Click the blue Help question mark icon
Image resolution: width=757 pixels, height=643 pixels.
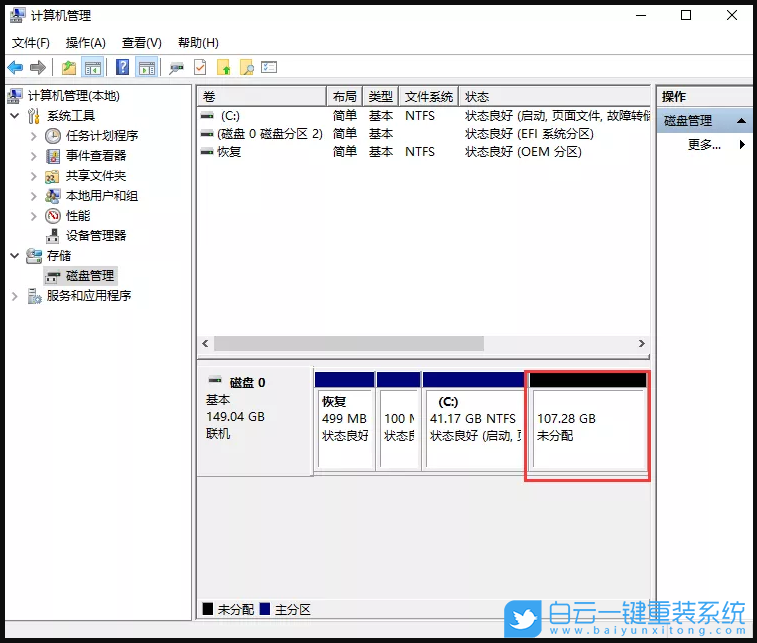pos(123,67)
